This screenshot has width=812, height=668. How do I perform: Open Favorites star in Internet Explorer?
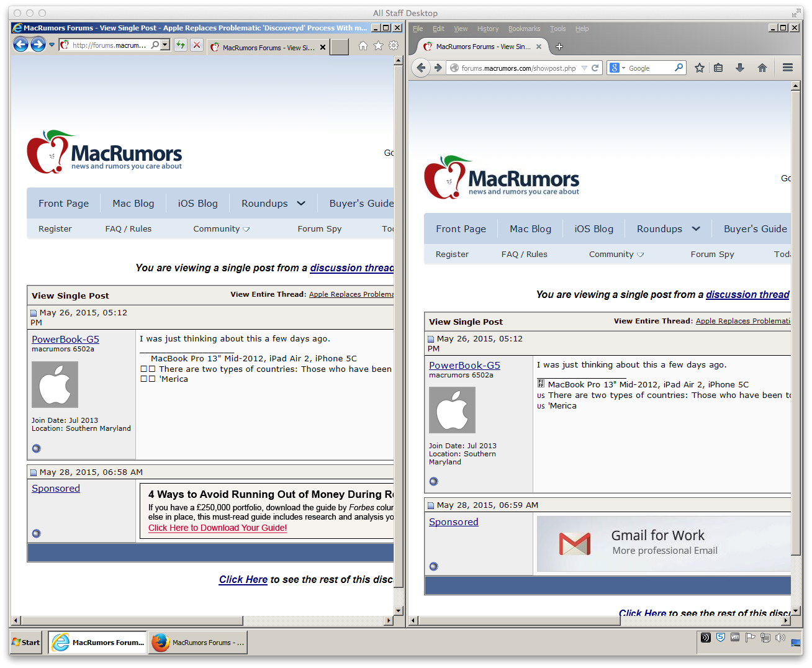pos(378,45)
